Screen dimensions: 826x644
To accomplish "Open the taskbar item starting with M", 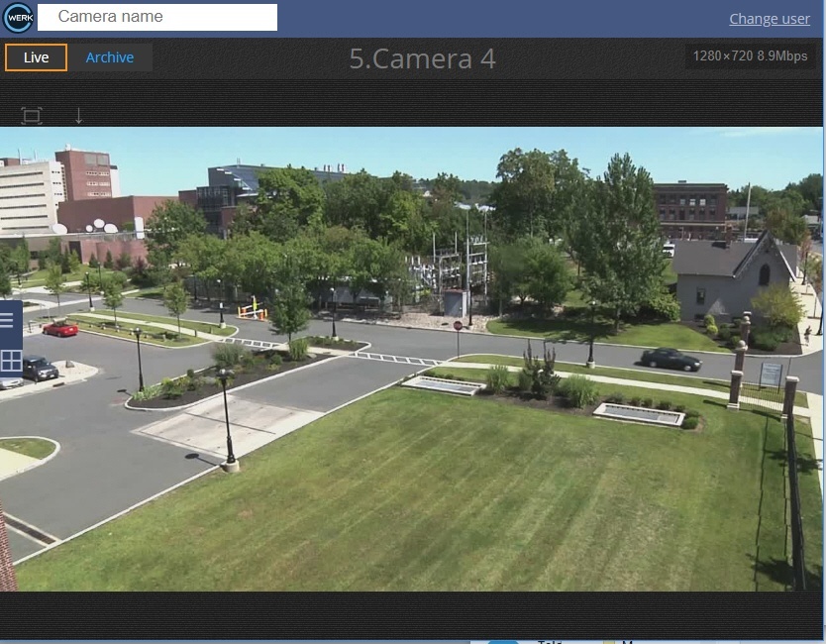I will click(626, 641).
